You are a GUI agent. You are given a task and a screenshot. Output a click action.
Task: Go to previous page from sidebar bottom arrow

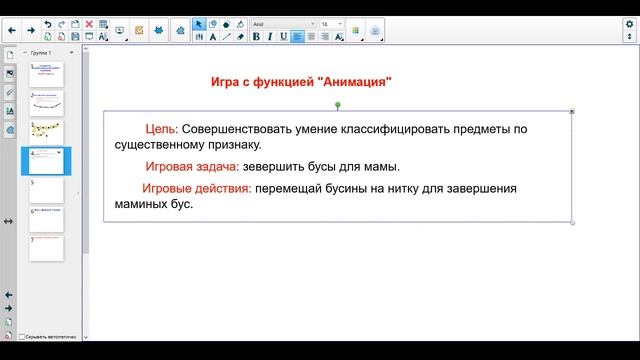tap(8, 295)
